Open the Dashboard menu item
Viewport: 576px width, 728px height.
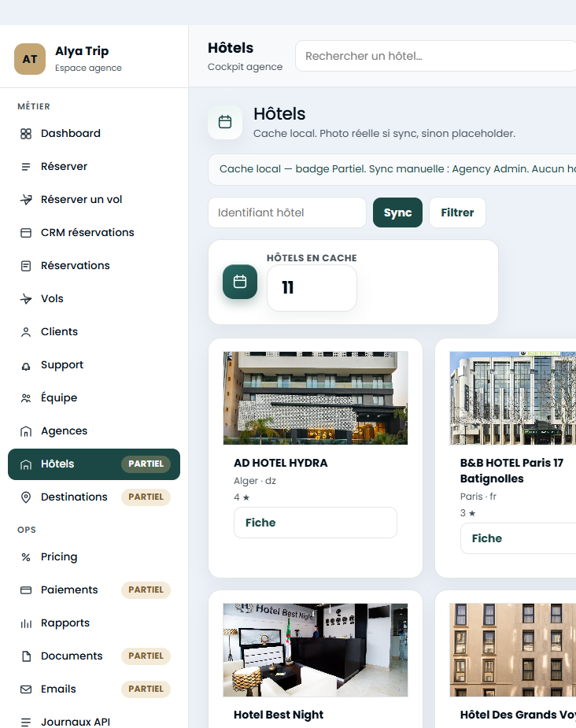point(94,134)
